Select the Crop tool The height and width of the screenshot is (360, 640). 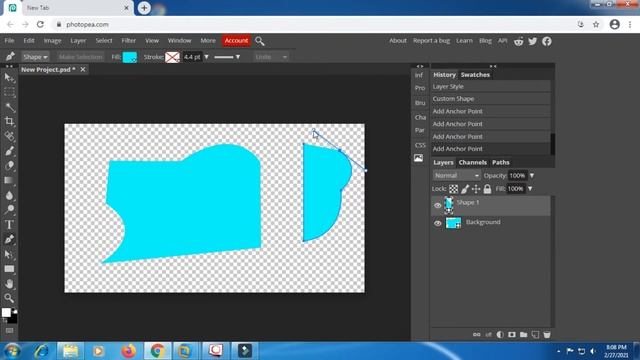9,122
